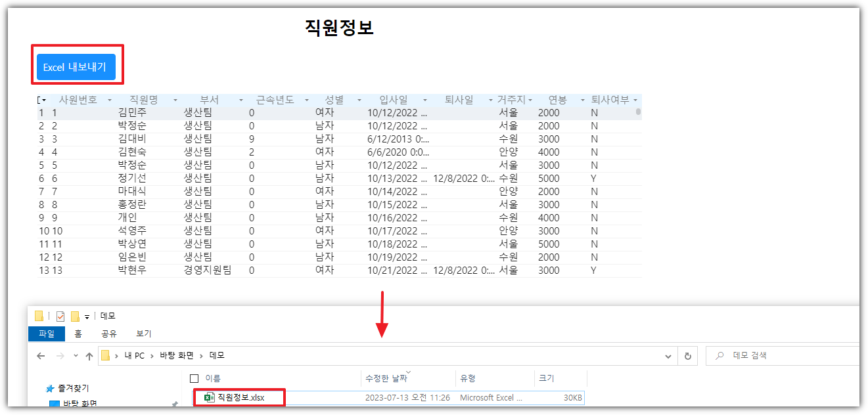Click the grid's vertical scrollbar thumb
The height and width of the screenshot is (415, 868).
tap(638, 112)
